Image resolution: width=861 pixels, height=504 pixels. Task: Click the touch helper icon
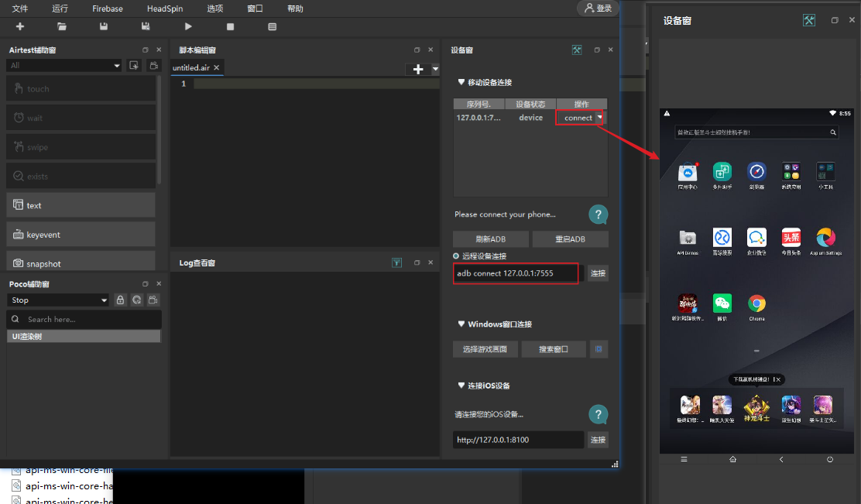tap(19, 88)
